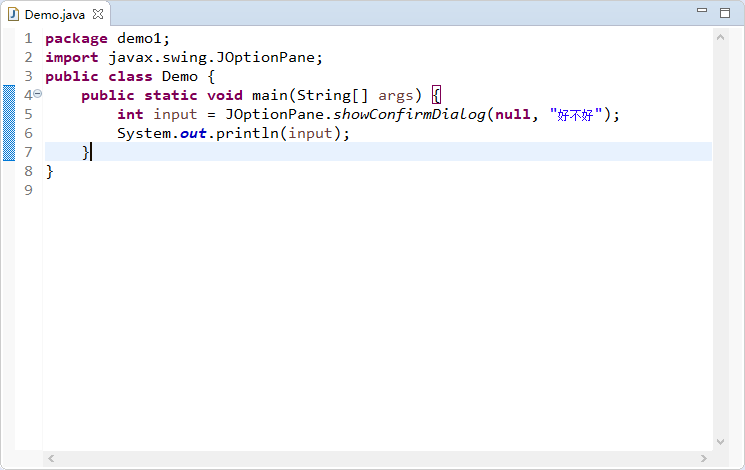Click variable "input" on line 5
Screen dimensions: 745x470
[x=175, y=115]
